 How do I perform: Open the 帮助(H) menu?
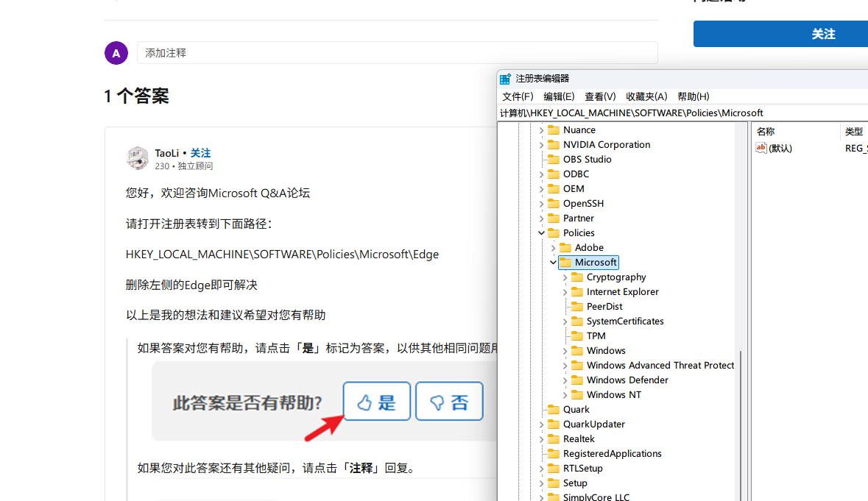click(x=693, y=96)
